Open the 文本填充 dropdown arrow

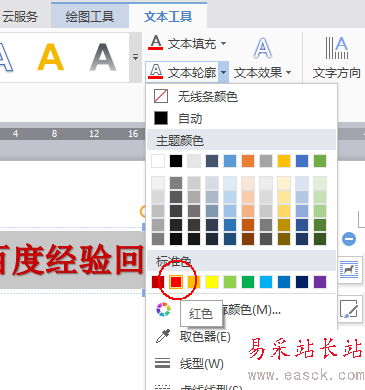pyautogui.click(x=224, y=43)
